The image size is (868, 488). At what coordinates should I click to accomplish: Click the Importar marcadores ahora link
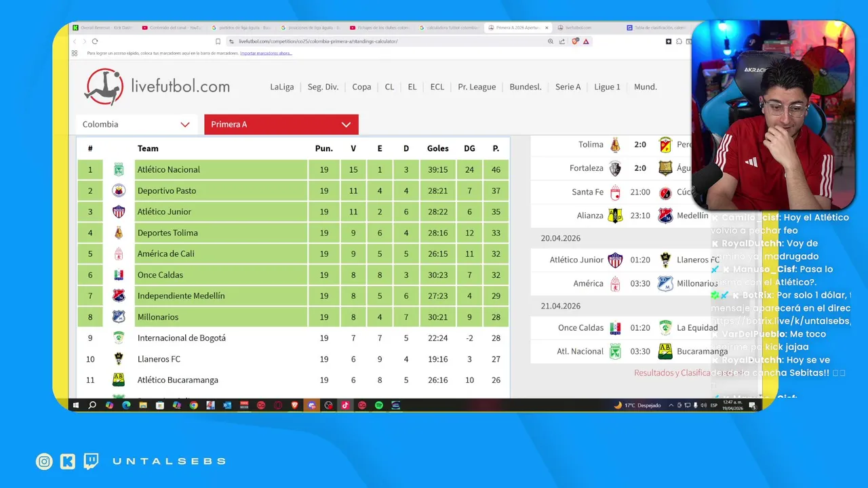266,53
